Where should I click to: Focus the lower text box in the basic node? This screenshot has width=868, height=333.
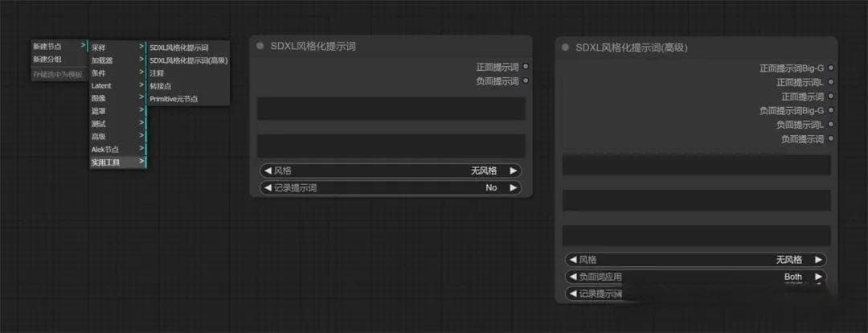391,145
